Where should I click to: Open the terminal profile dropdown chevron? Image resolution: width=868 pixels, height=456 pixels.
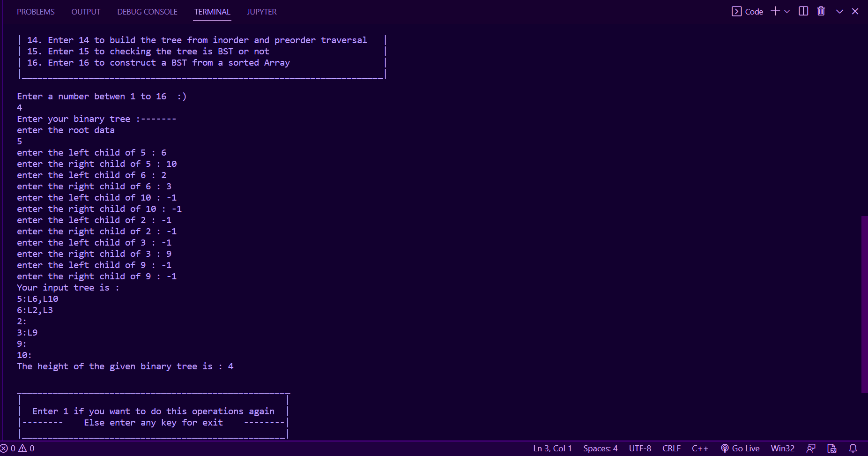click(x=786, y=11)
